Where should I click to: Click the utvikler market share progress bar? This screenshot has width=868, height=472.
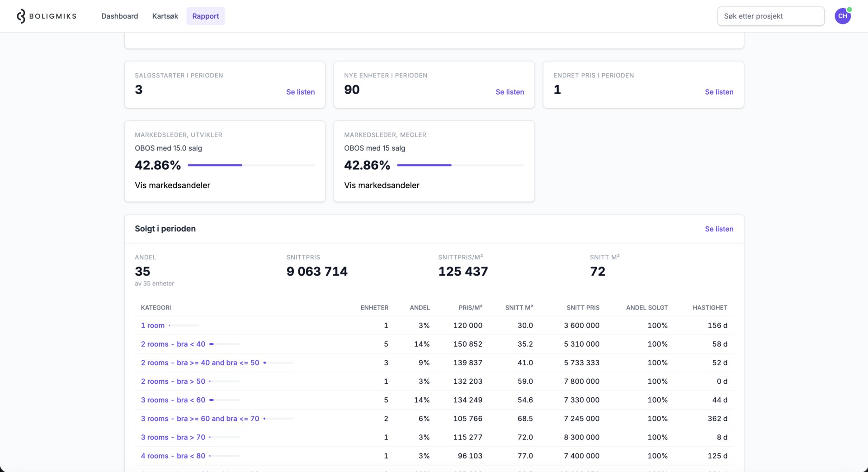click(251, 165)
